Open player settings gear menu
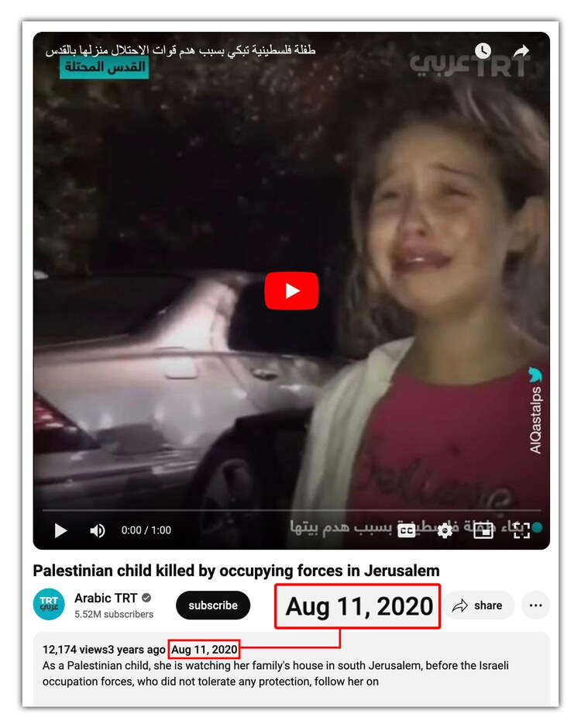This screenshot has height=728, width=581. (x=445, y=530)
